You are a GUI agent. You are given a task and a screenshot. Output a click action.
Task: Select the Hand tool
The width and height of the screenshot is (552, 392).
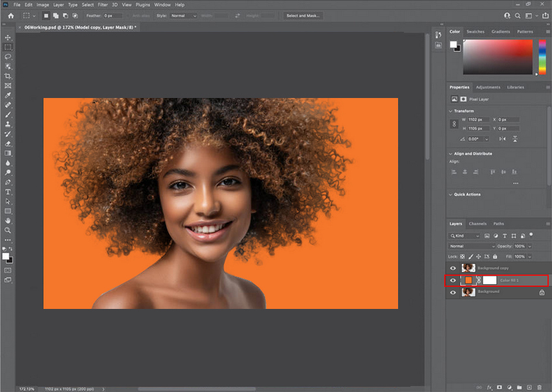8,221
